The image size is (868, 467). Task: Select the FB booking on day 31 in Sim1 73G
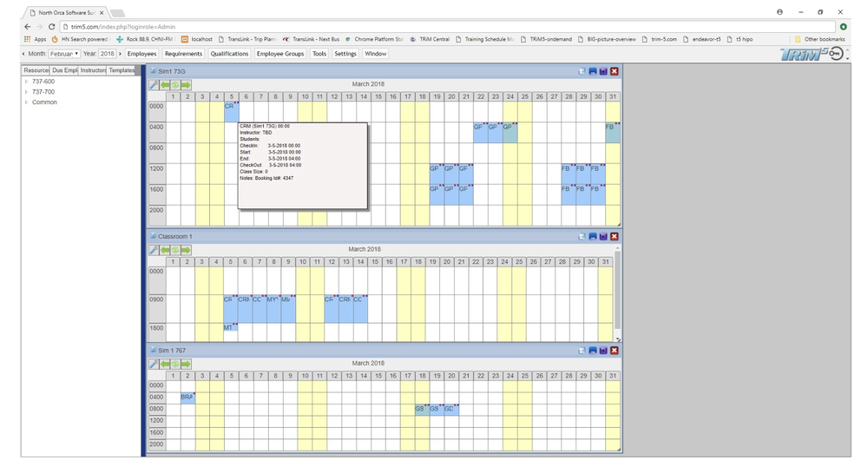[612, 133]
